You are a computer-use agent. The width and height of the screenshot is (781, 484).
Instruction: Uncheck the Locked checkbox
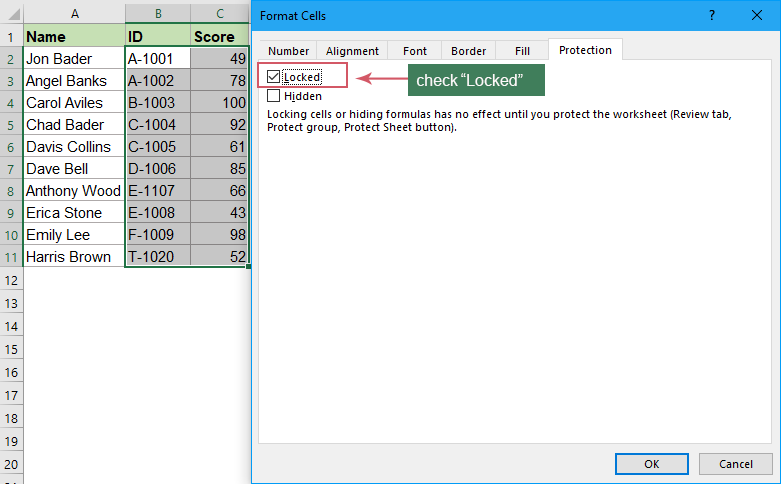[274, 76]
